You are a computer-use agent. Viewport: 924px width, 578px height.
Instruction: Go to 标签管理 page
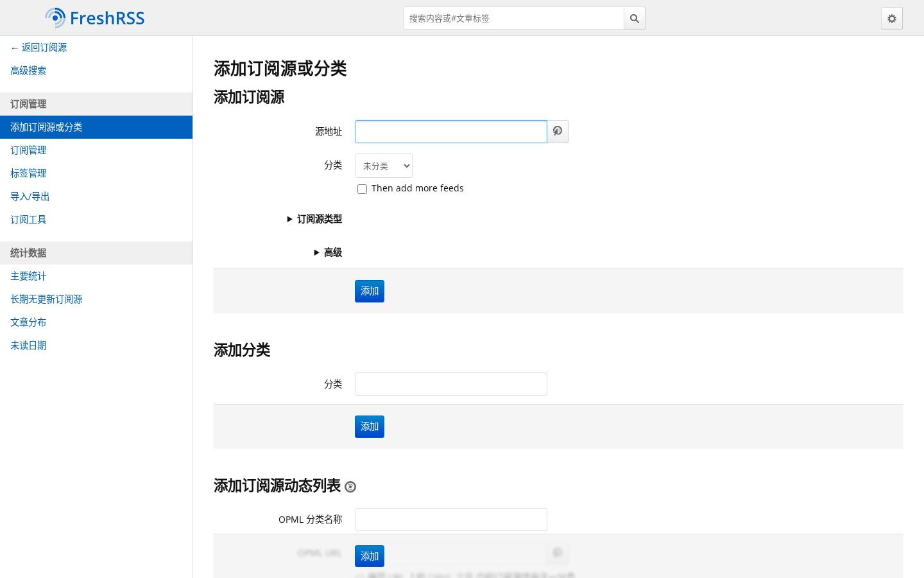pos(96,173)
